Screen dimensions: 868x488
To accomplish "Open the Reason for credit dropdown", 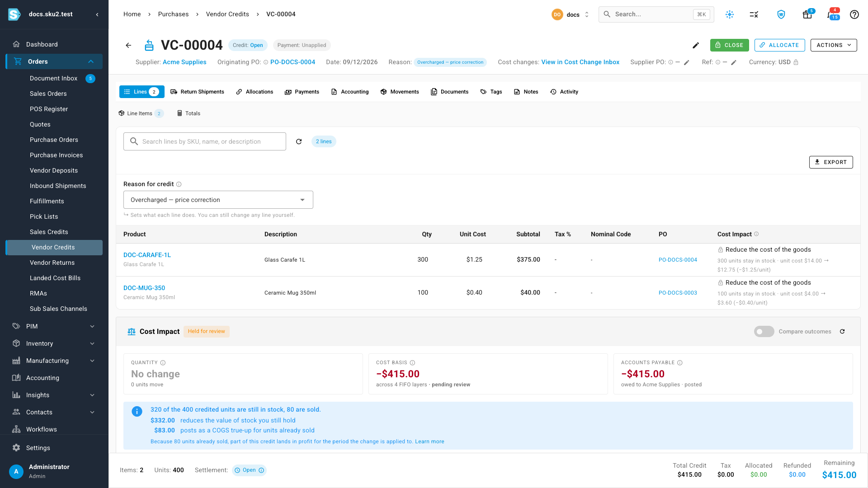I will [x=218, y=200].
